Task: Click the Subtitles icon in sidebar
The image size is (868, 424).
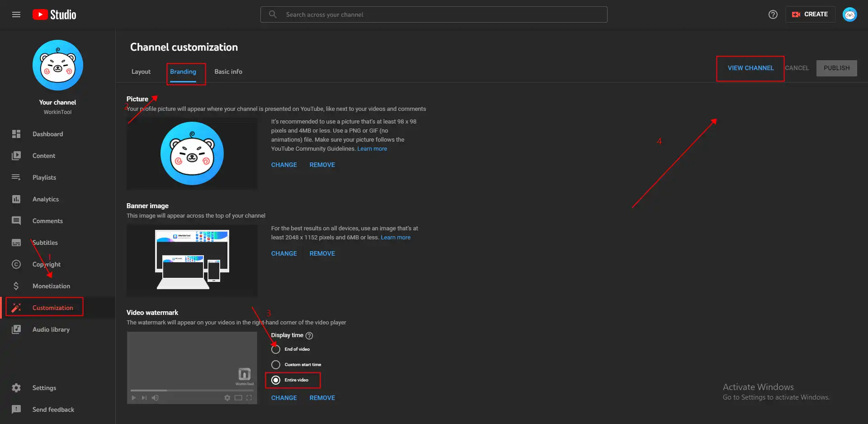Action: (16, 243)
